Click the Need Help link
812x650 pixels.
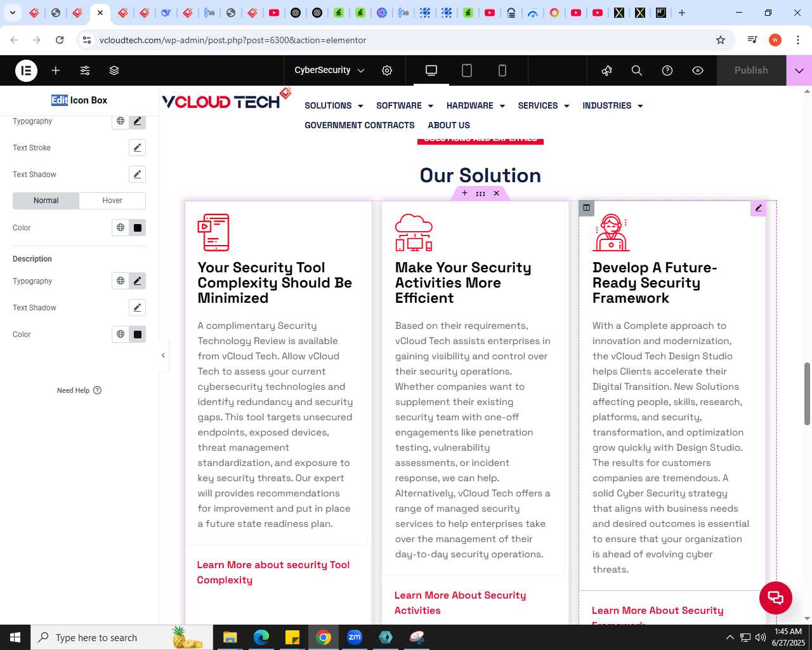point(79,390)
